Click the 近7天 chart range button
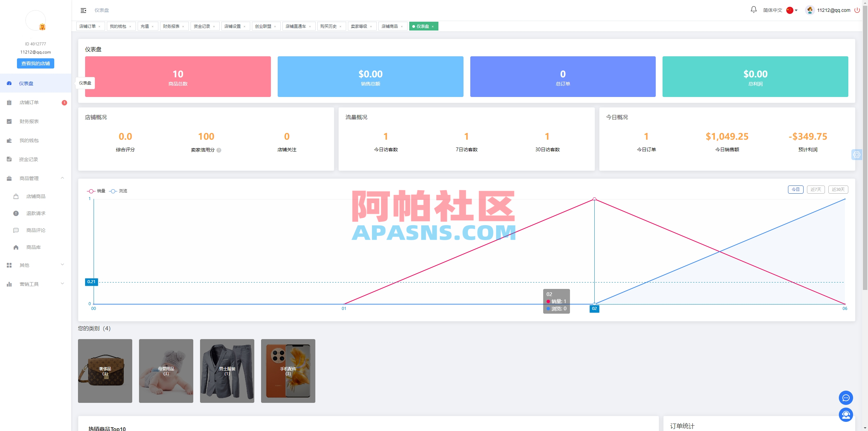Image resolution: width=868 pixels, height=431 pixels. pos(815,189)
